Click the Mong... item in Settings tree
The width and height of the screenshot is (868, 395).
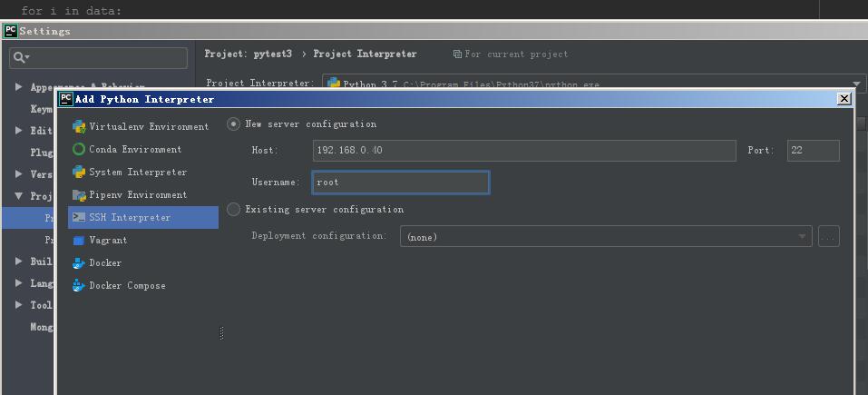(42, 327)
